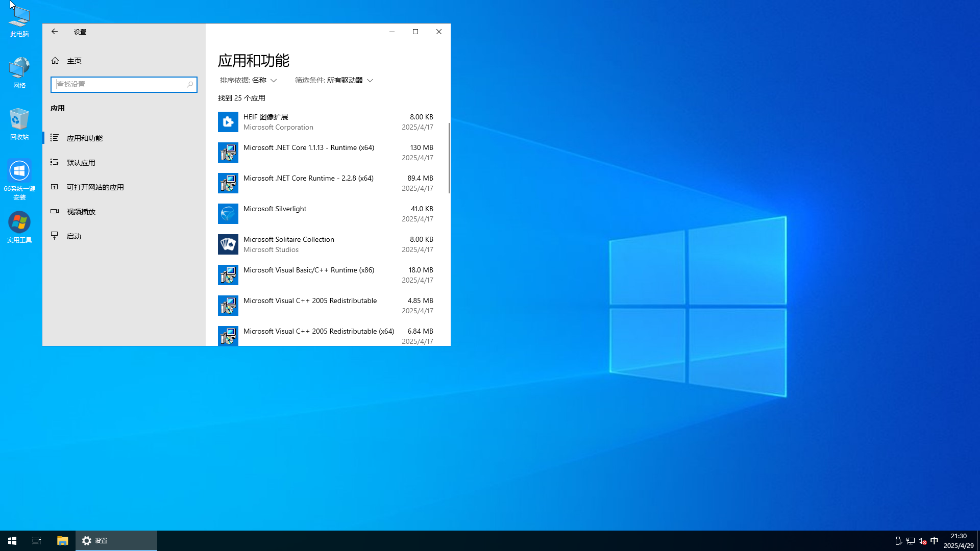Select 默认应用 in the sidebar

pyautogui.click(x=124, y=163)
